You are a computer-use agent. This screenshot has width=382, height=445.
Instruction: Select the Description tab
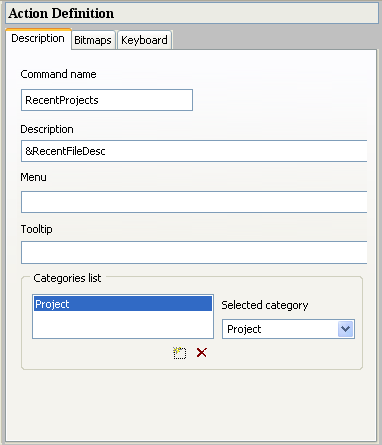38,39
